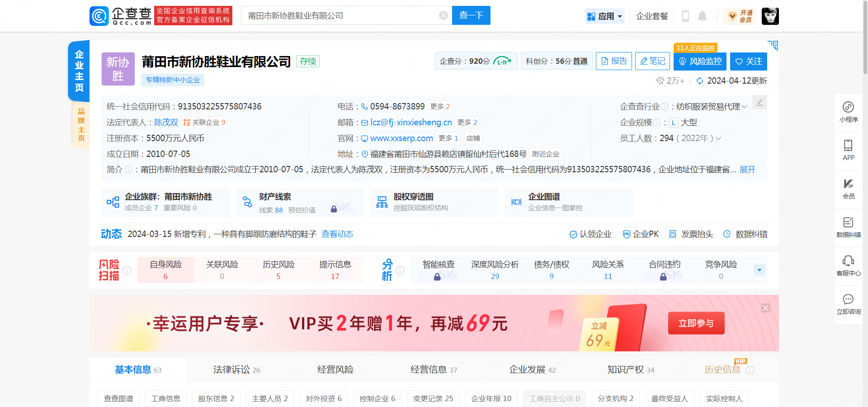Show 更多 2 phone numbers
The height and width of the screenshot is (407, 868).
[x=440, y=107]
